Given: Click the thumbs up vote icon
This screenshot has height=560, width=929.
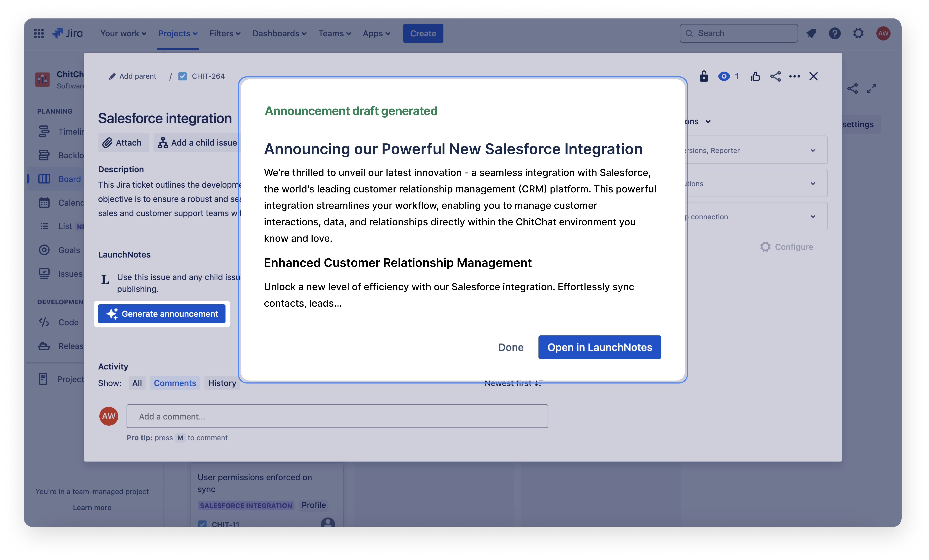Looking at the screenshot, I should coord(755,76).
